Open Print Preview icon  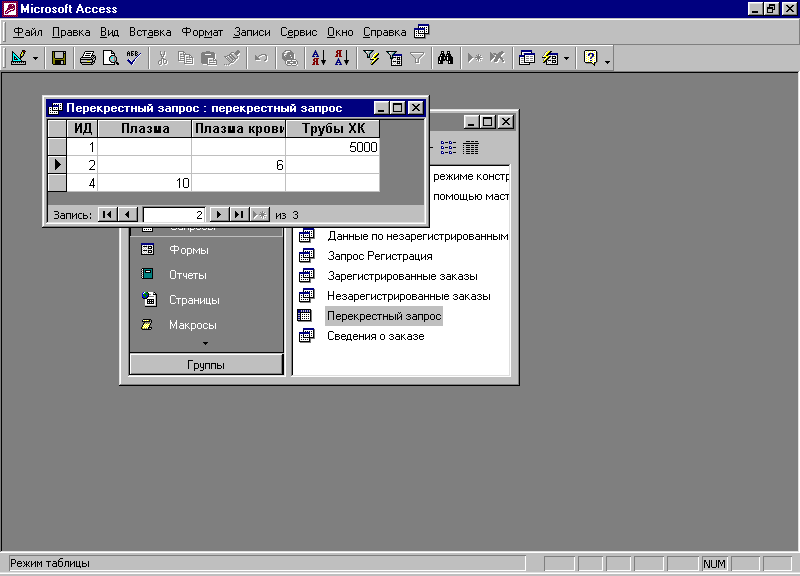[111, 58]
